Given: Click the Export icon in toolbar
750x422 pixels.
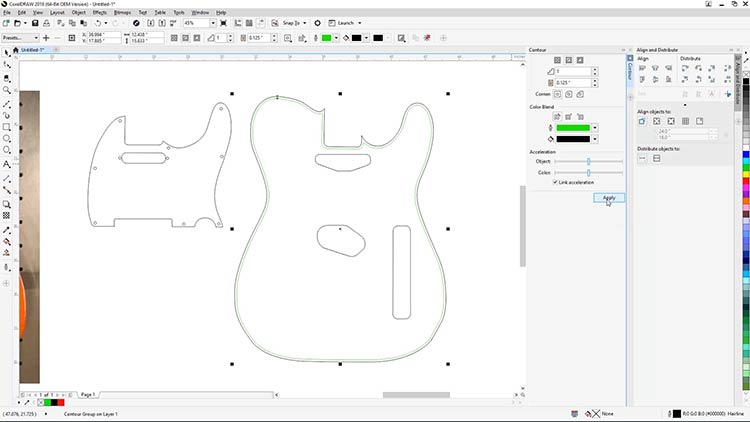Looking at the screenshot, I should (x=162, y=23).
